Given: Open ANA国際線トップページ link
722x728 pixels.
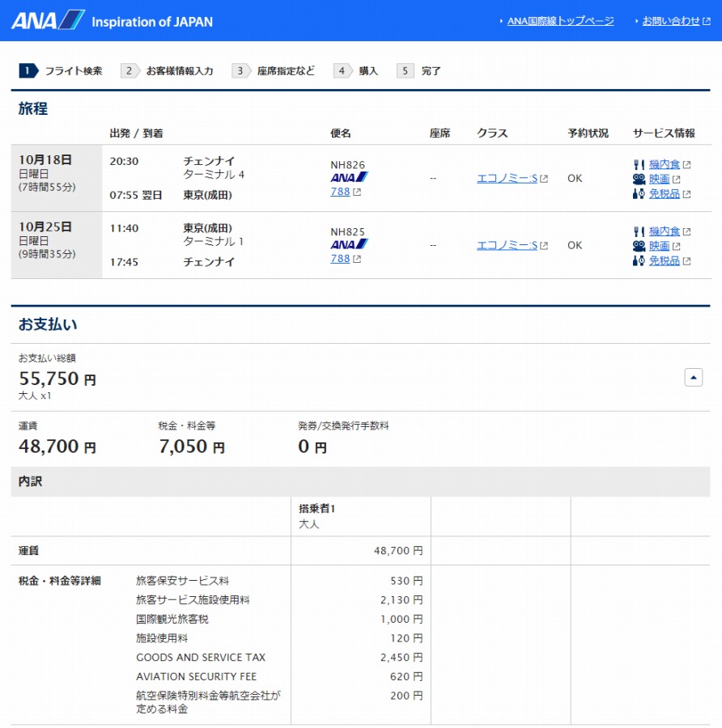Looking at the screenshot, I should [x=560, y=21].
